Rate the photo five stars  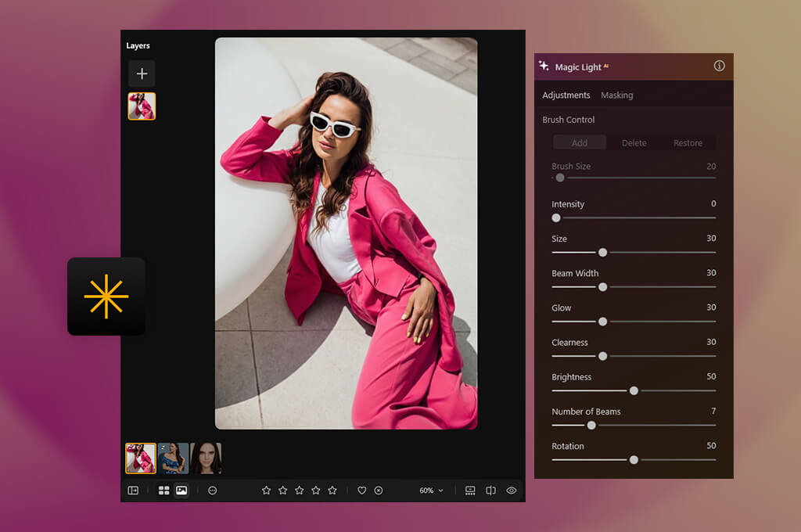coord(332,491)
